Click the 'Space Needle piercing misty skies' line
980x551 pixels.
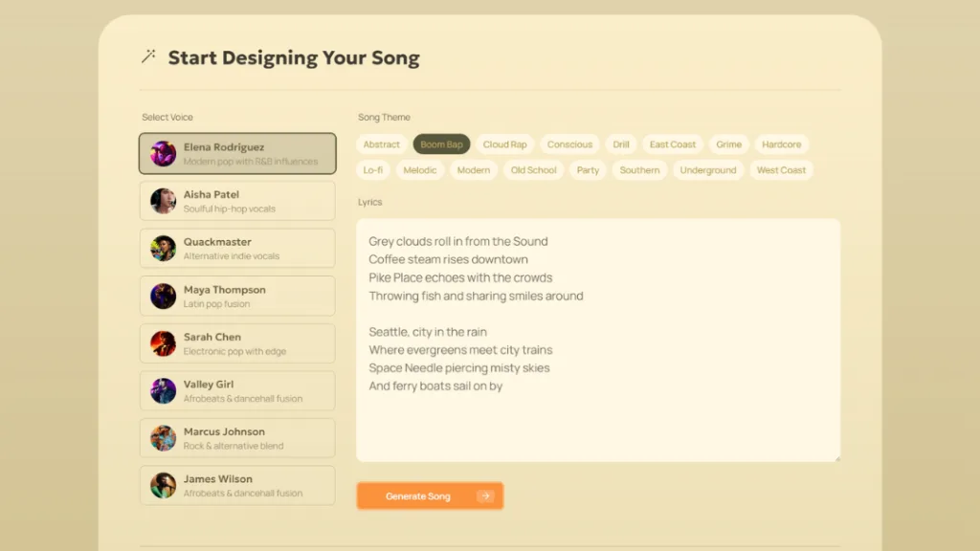pyautogui.click(x=458, y=368)
